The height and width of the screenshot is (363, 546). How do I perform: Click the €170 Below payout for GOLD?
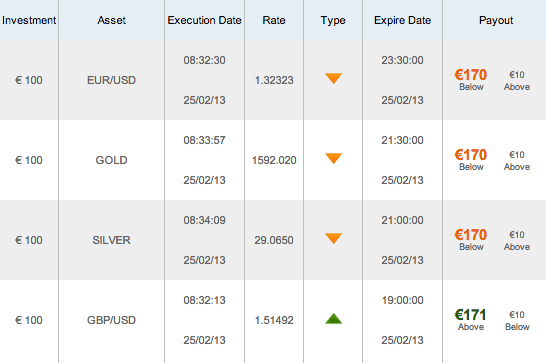point(471,160)
